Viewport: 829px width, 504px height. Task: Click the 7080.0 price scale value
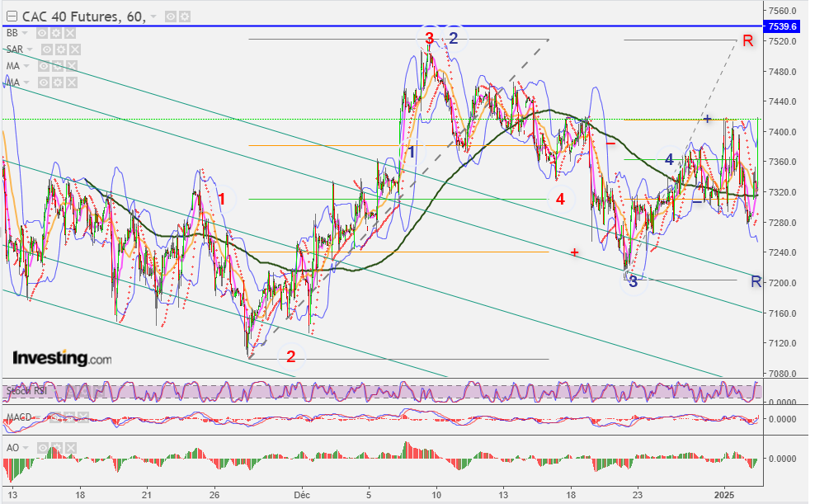[783, 374]
